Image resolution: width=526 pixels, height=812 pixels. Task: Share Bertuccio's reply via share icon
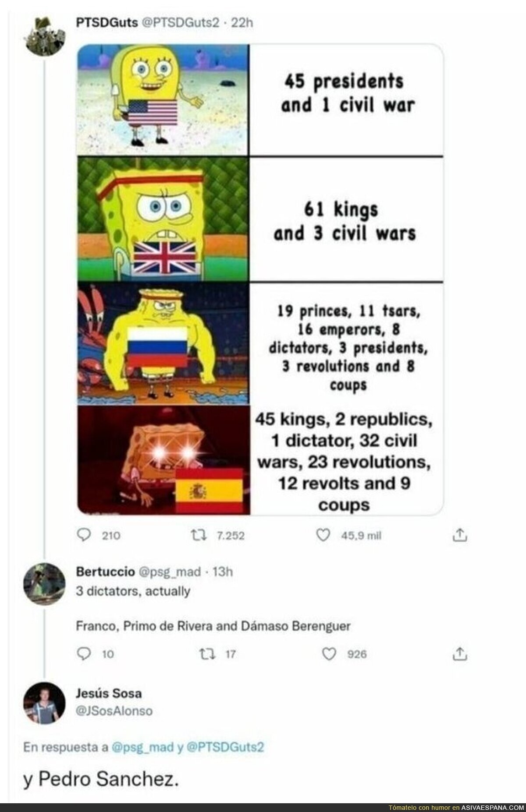point(459,653)
